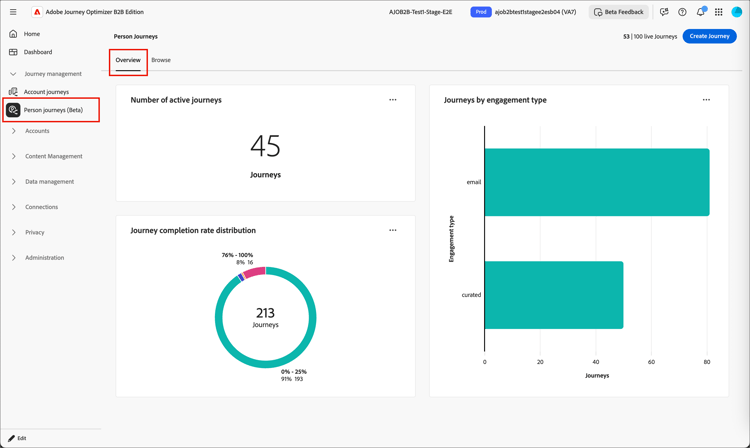Click the Create Journey button
The image size is (750, 448).
click(x=709, y=36)
